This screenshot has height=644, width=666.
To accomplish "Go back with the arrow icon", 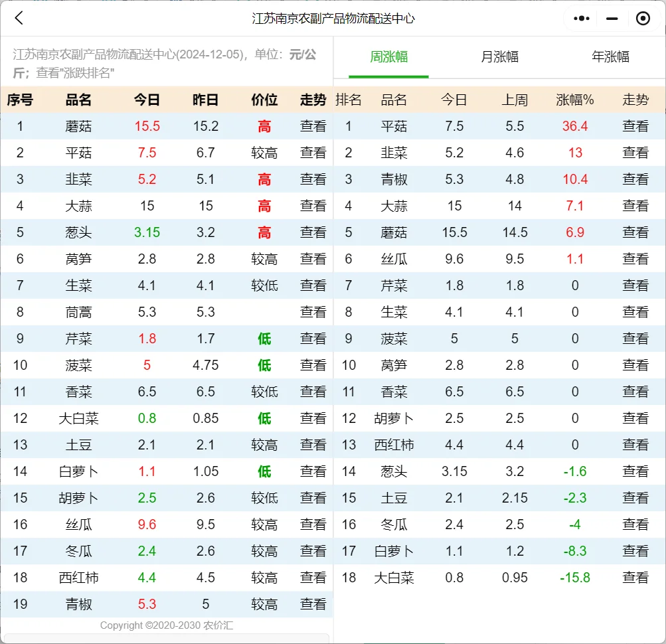I will pyautogui.click(x=19, y=19).
